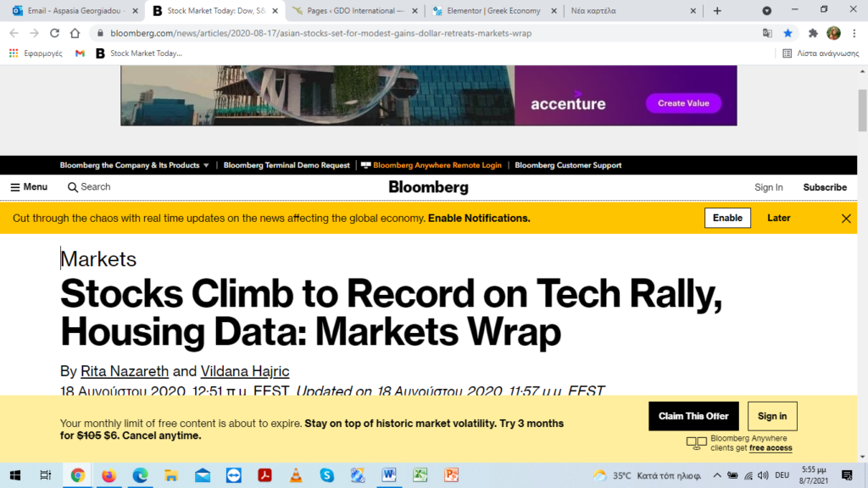The image size is (868, 488).
Task: Click the Bloomberg search magnifier icon
Action: (x=73, y=187)
